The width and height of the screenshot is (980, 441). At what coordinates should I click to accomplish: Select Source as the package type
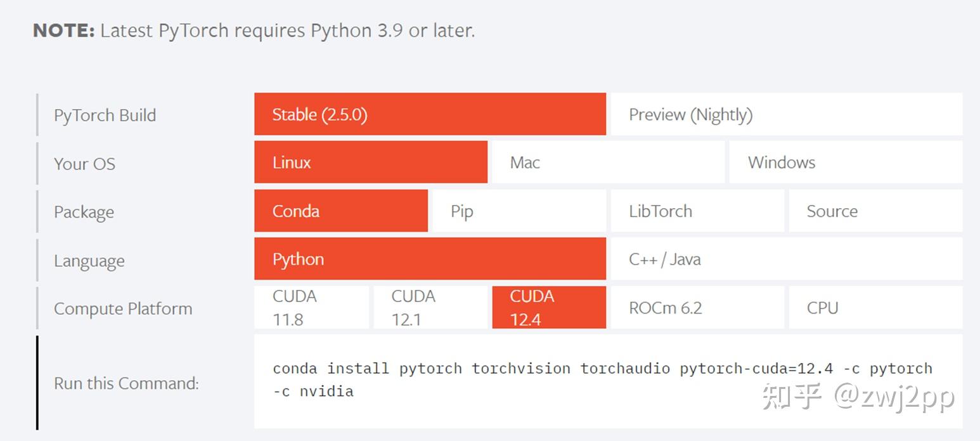[875, 211]
